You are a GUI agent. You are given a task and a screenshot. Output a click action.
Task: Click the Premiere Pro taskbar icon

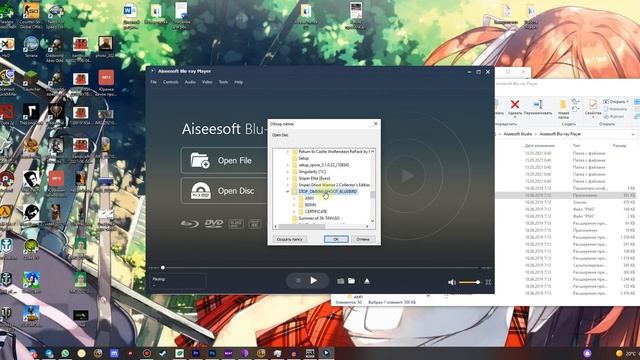coord(196,353)
